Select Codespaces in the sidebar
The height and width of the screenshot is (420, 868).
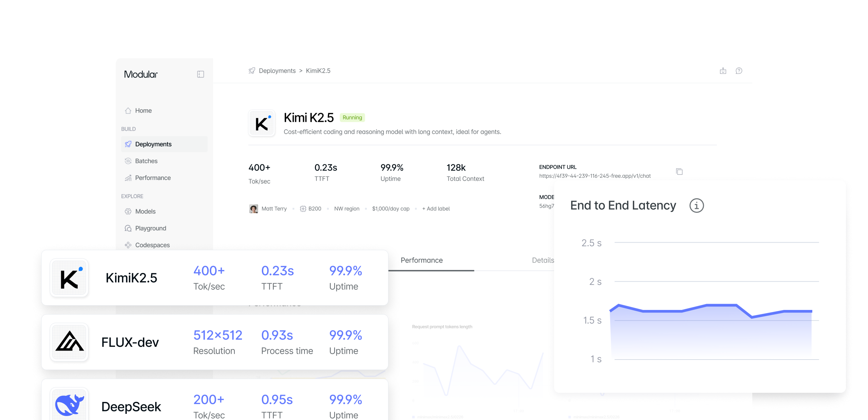click(152, 245)
